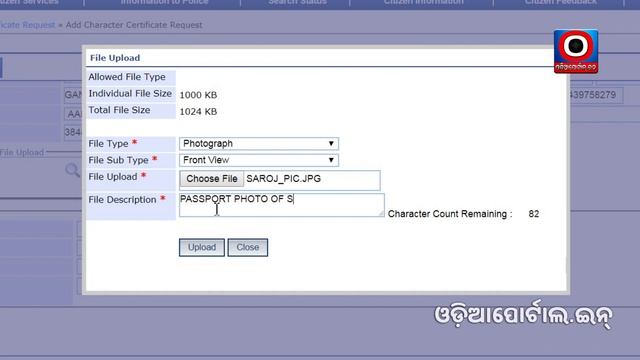The width and height of the screenshot is (640, 360).
Task: Open Citizen Services tab in top navigation
Action: pyautogui.click(x=29, y=2)
